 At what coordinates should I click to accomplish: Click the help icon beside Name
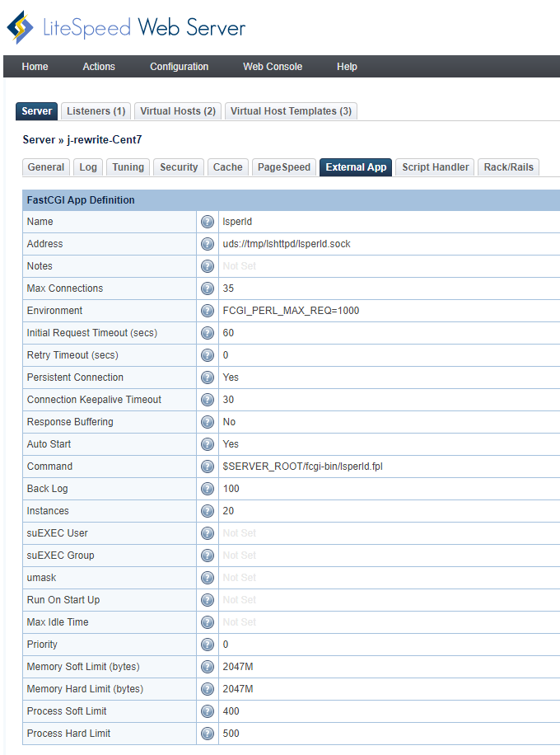tap(208, 222)
